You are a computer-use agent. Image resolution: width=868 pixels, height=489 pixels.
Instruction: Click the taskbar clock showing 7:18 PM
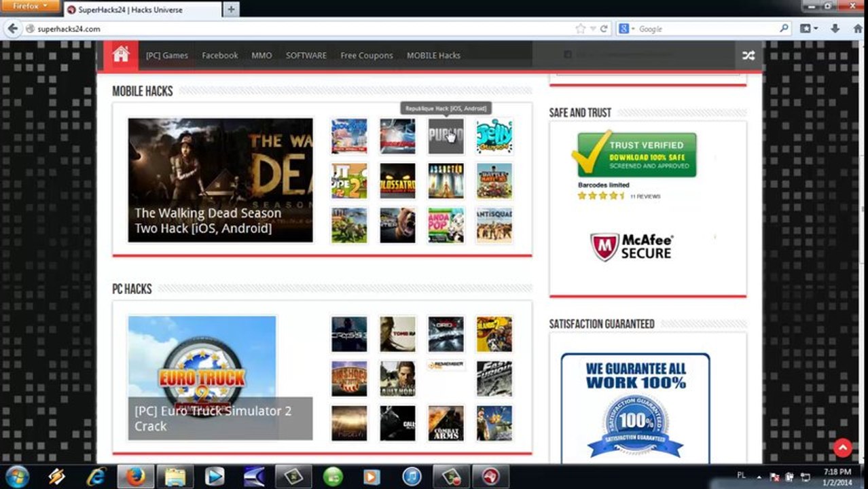837,476
